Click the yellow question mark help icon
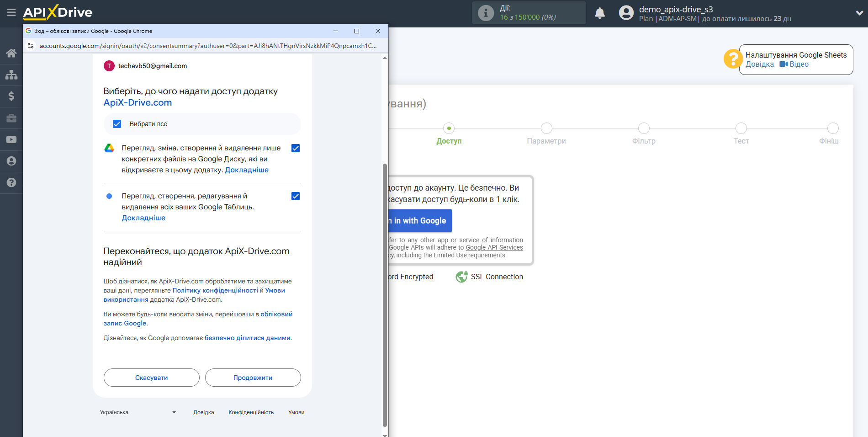This screenshot has width=868, height=437. point(733,59)
